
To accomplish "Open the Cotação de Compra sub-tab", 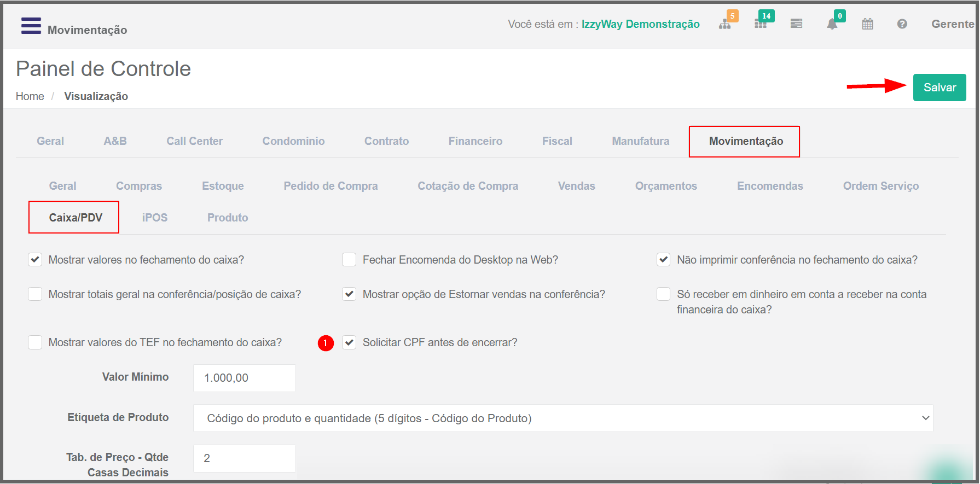I will 468,186.
